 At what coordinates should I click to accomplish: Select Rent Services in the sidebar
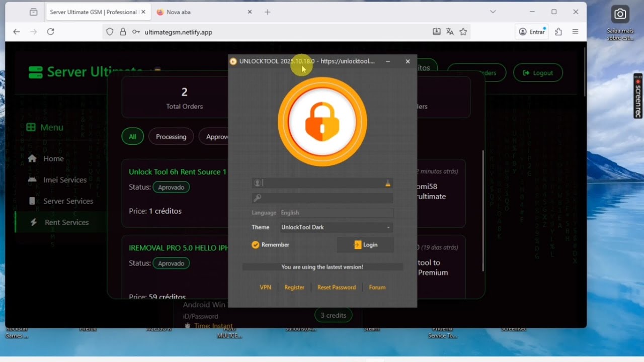66,222
